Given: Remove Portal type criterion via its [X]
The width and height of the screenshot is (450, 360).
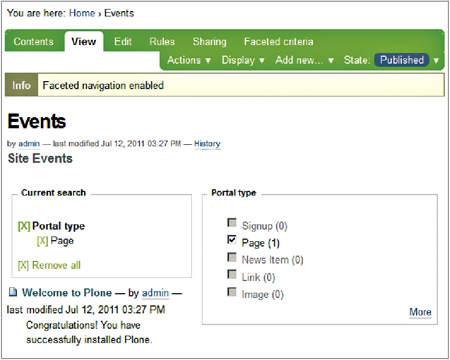Looking at the screenshot, I should 24,226.
